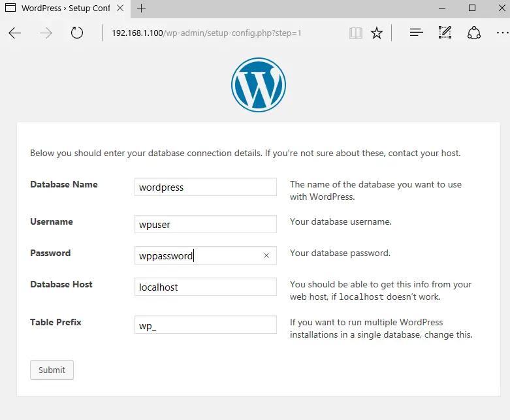
Task: Click the WordPress logo
Action: (258, 85)
